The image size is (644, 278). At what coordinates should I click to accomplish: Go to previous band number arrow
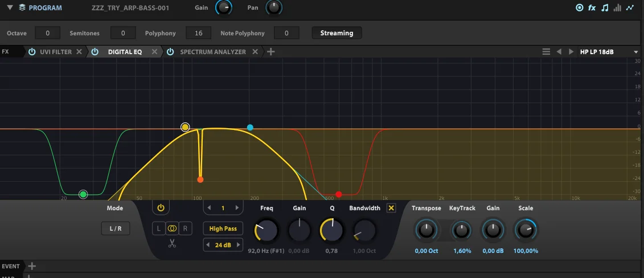(x=209, y=208)
